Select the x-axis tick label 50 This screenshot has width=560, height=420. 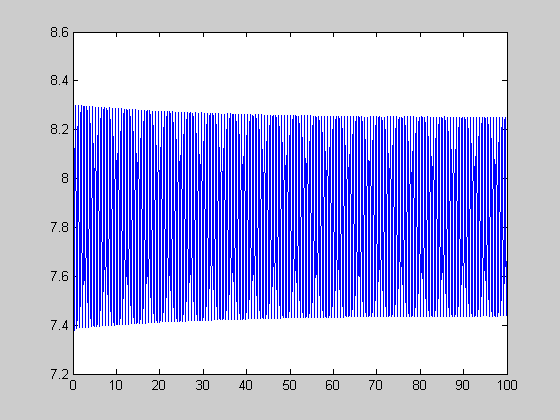click(289, 385)
